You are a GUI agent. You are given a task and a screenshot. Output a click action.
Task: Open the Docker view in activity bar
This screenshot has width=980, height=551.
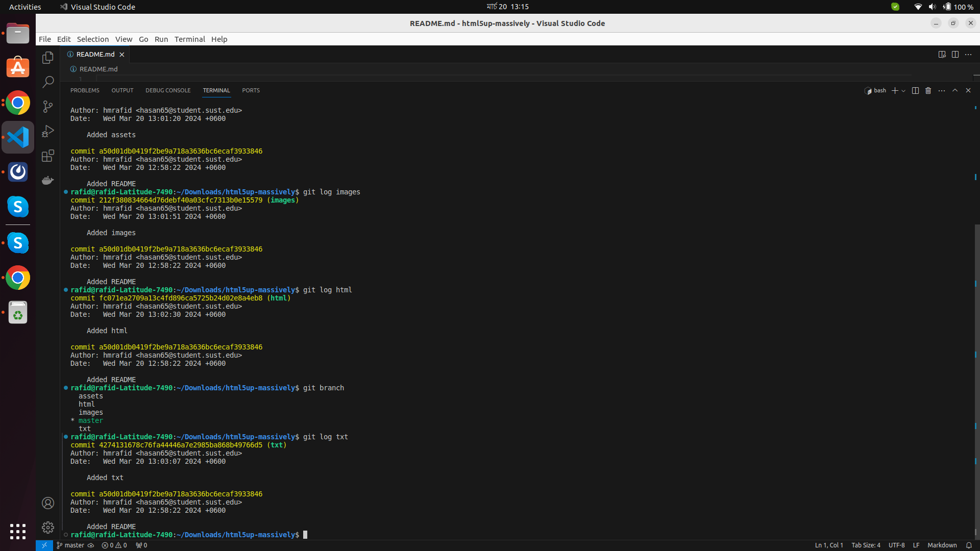tap(48, 180)
